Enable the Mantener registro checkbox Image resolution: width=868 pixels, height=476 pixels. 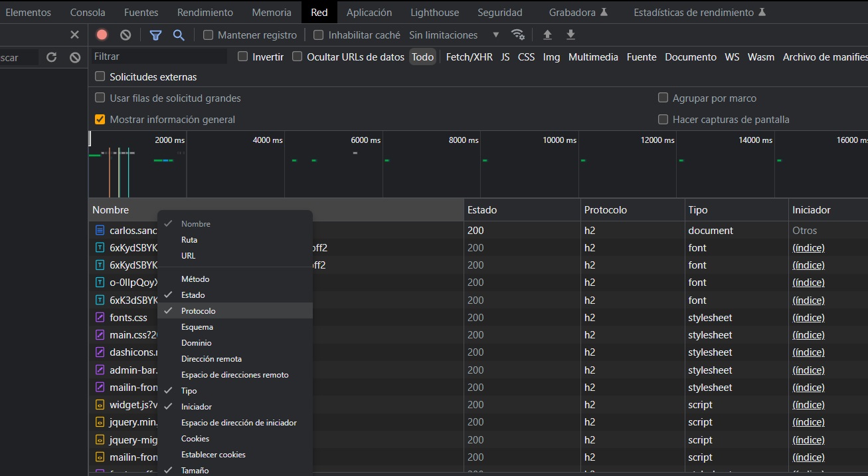tap(209, 35)
